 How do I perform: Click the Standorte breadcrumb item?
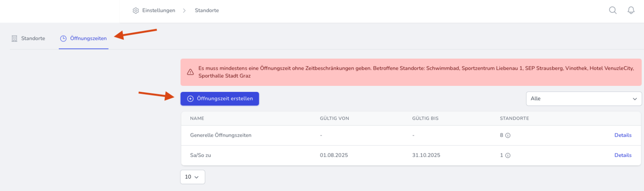coord(207,11)
